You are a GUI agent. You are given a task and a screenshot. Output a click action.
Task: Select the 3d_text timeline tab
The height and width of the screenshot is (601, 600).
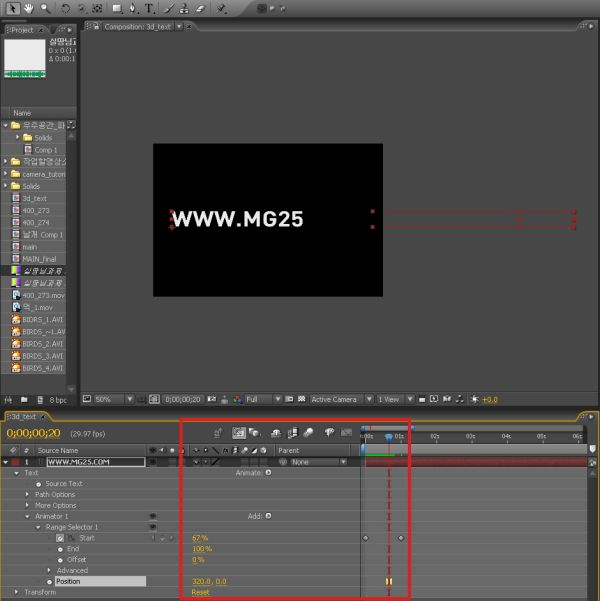24,416
